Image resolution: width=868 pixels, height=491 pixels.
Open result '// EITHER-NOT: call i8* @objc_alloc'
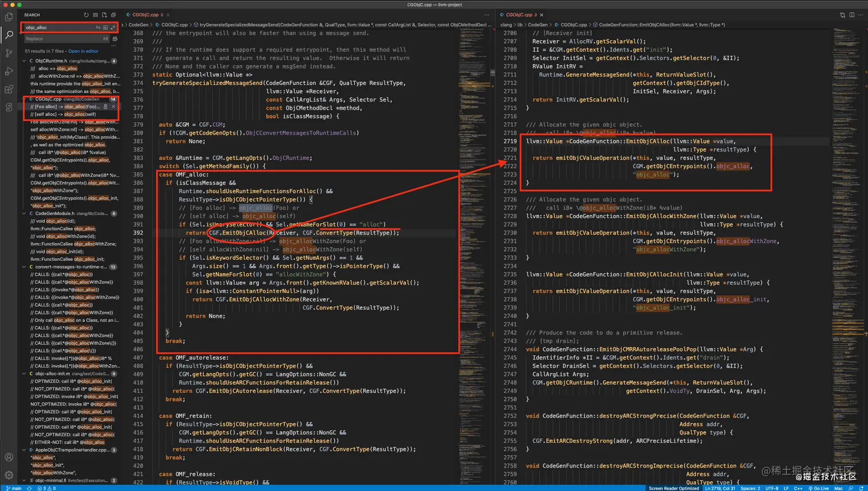(x=68, y=442)
